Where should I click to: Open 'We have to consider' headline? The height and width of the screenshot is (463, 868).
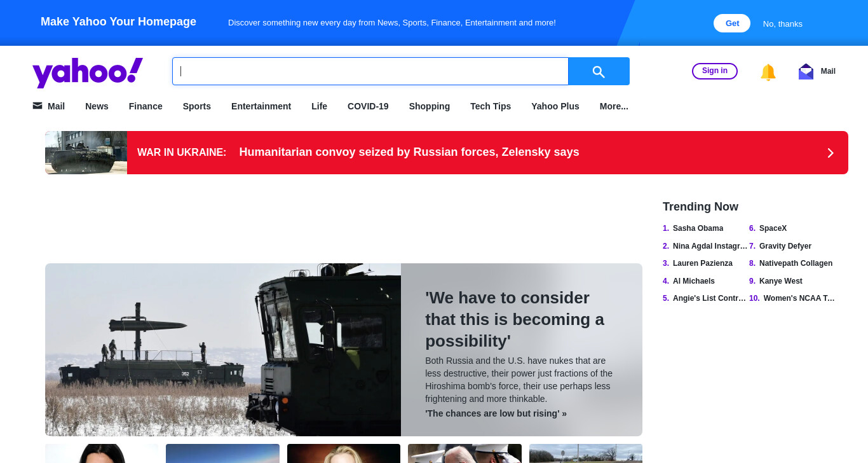click(x=515, y=319)
